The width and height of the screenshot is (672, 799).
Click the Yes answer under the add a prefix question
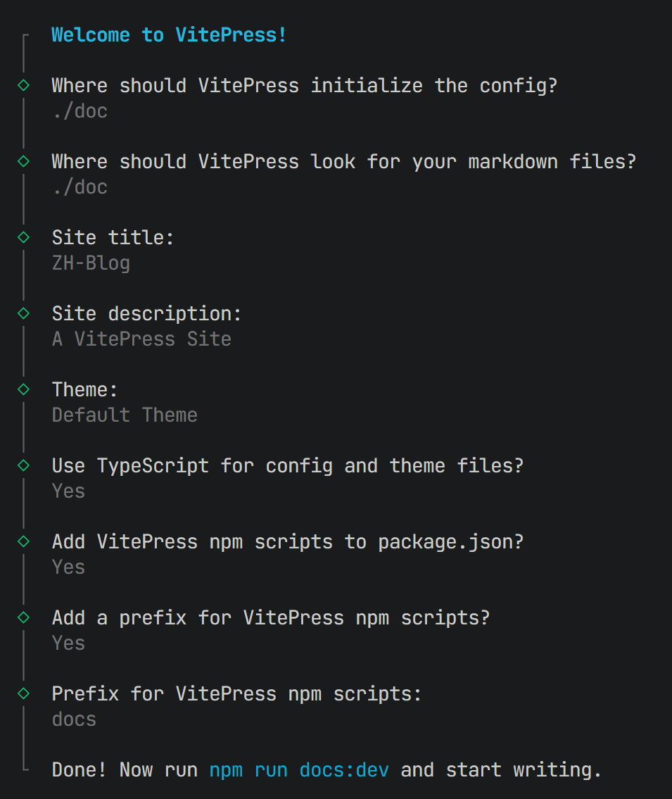pos(68,643)
